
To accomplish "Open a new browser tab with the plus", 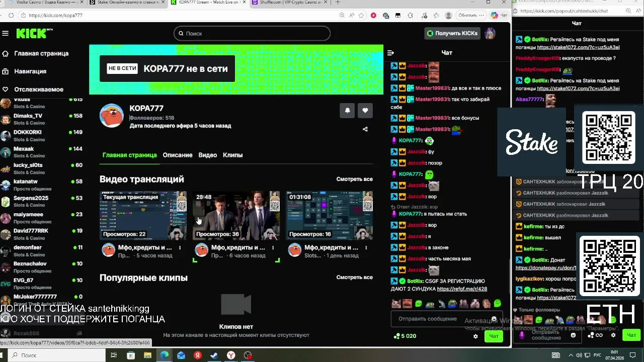I will tap(338, 3).
